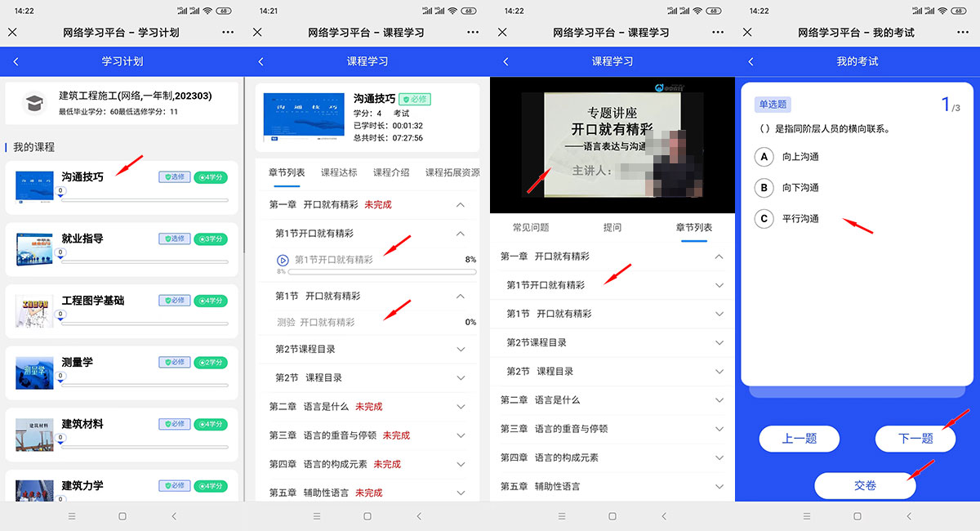Screen dimensions: 980x531
Task: Tap the back arrow on 我的考试 page
Action: [751, 60]
